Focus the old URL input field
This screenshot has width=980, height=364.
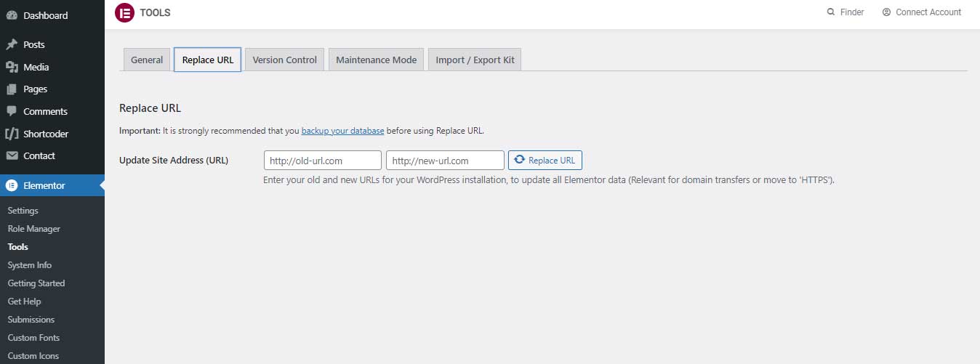(322, 161)
